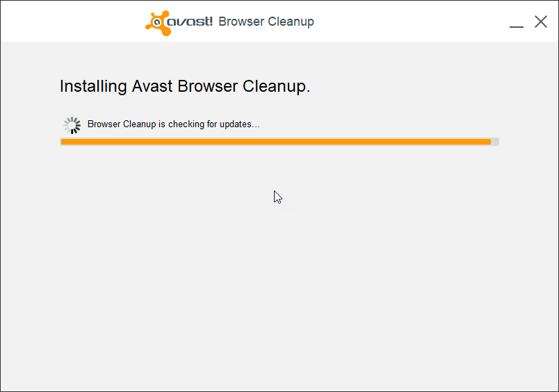Click the left start of orange progress bar
559x392 pixels.
click(65, 142)
